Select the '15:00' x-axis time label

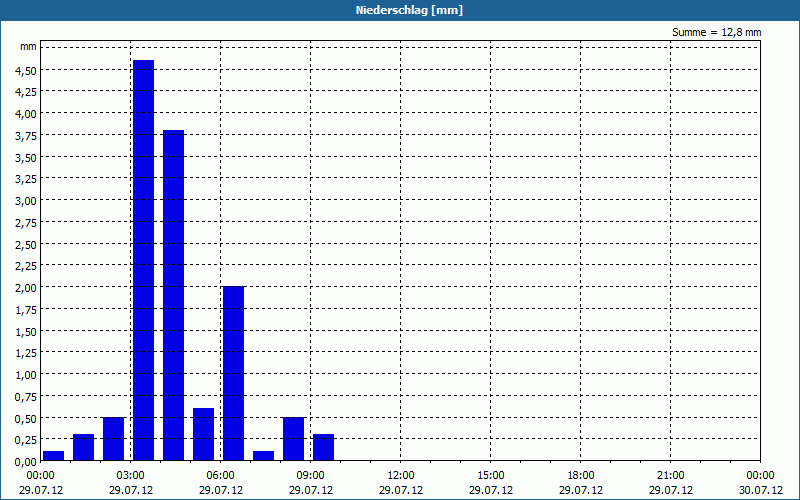point(491,476)
